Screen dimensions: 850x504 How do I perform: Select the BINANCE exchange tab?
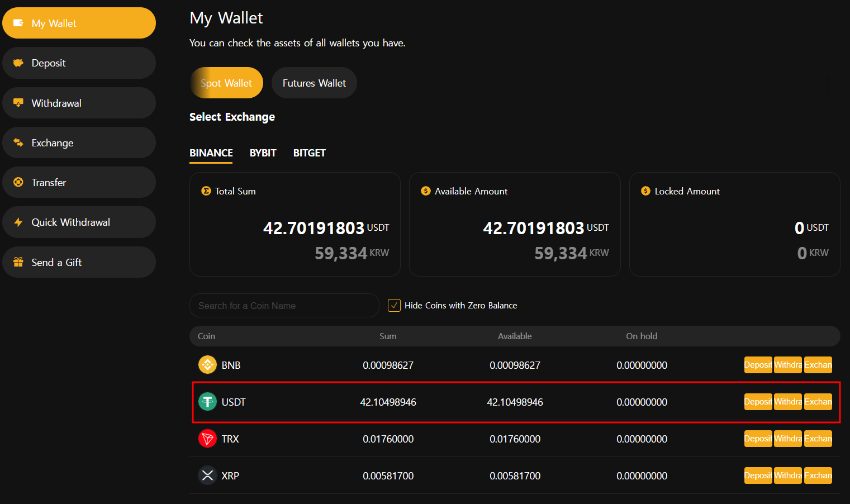[211, 153]
